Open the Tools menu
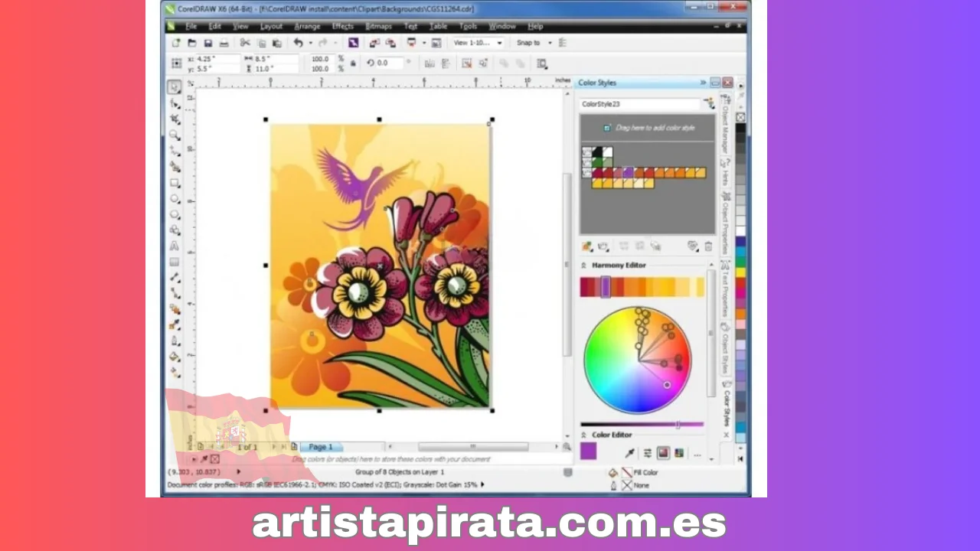 468,26
